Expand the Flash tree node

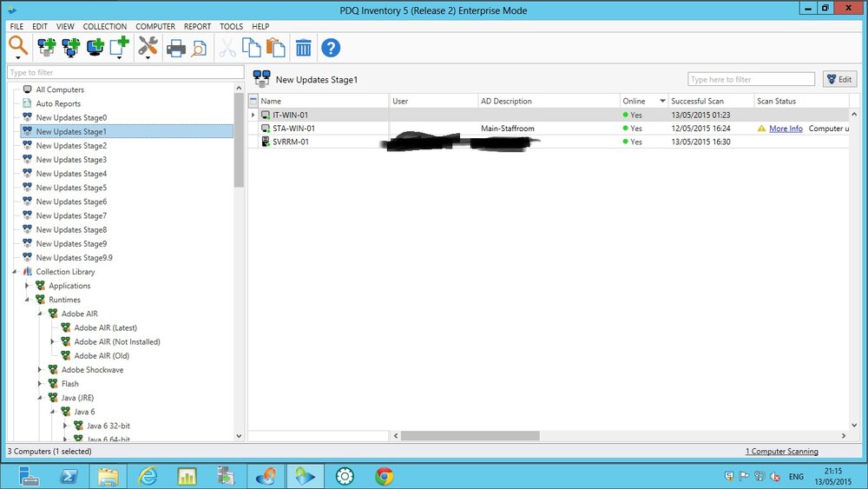pyautogui.click(x=40, y=383)
